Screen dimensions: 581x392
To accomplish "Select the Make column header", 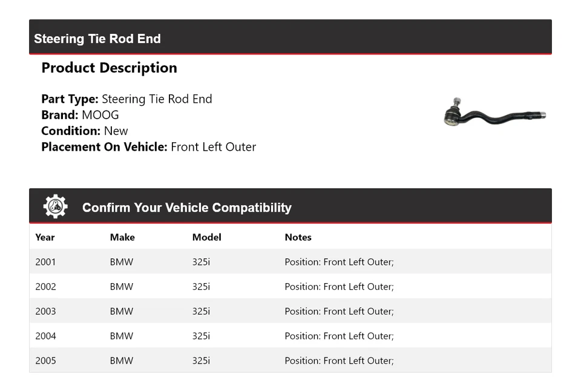I will click(x=122, y=237).
